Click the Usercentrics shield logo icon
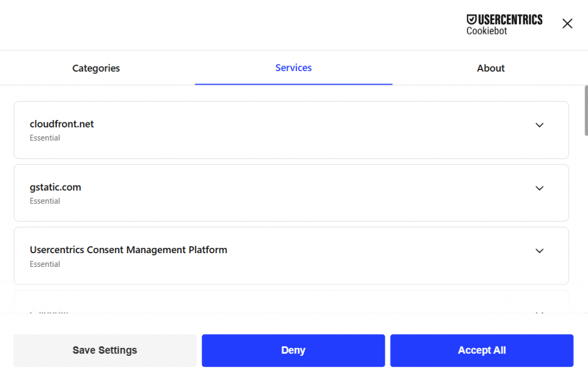This screenshot has height=380, width=588. (471, 20)
